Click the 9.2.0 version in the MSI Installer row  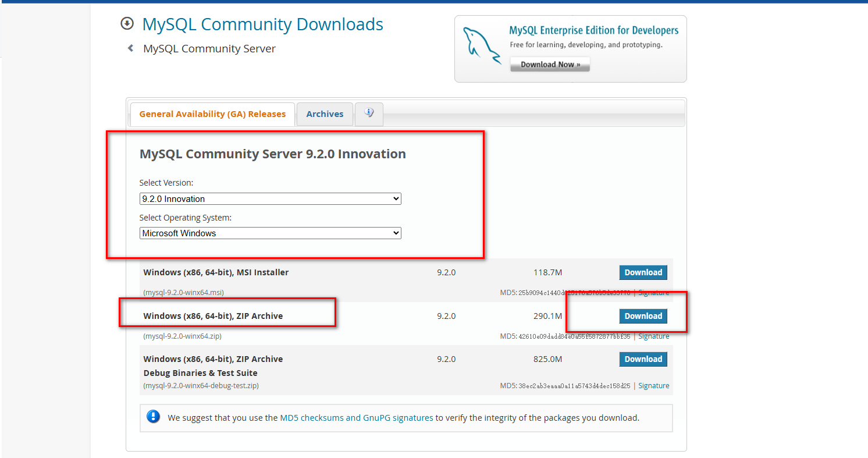click(x=446, y=272)
